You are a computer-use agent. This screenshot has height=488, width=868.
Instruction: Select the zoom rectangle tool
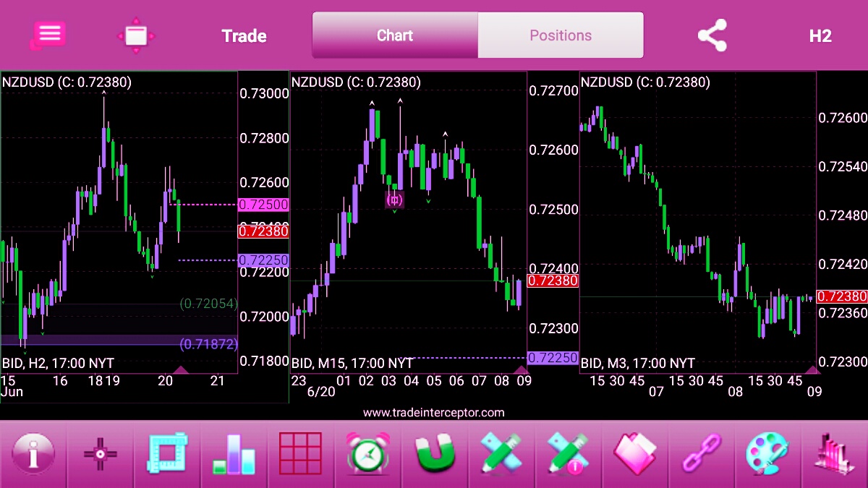point(167,454)
